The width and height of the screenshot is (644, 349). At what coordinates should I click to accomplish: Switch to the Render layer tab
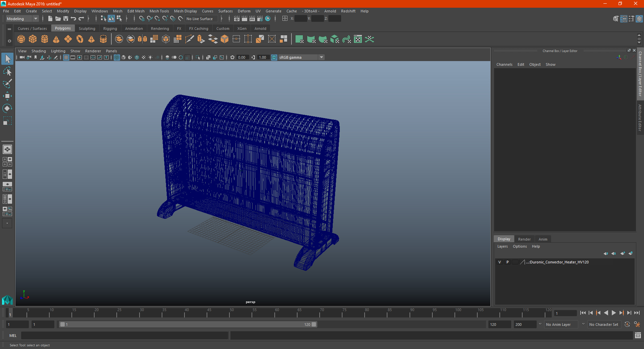(524, 239)
